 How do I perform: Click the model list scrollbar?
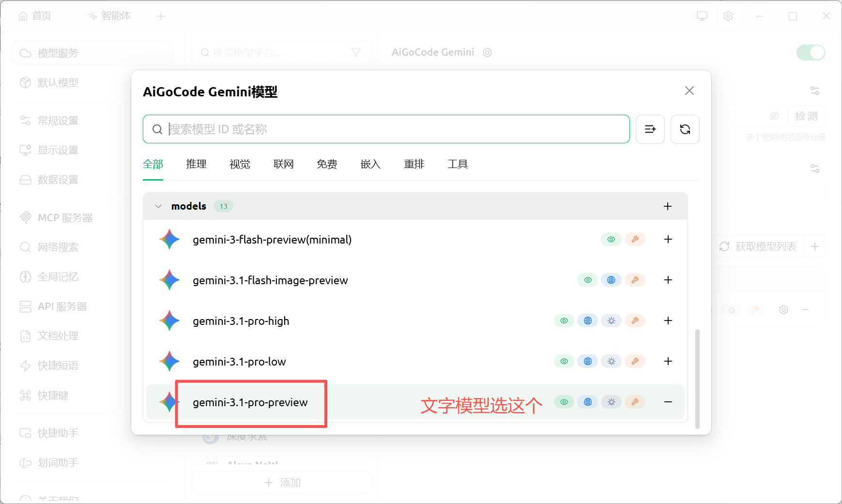click(x=697, y=379)
